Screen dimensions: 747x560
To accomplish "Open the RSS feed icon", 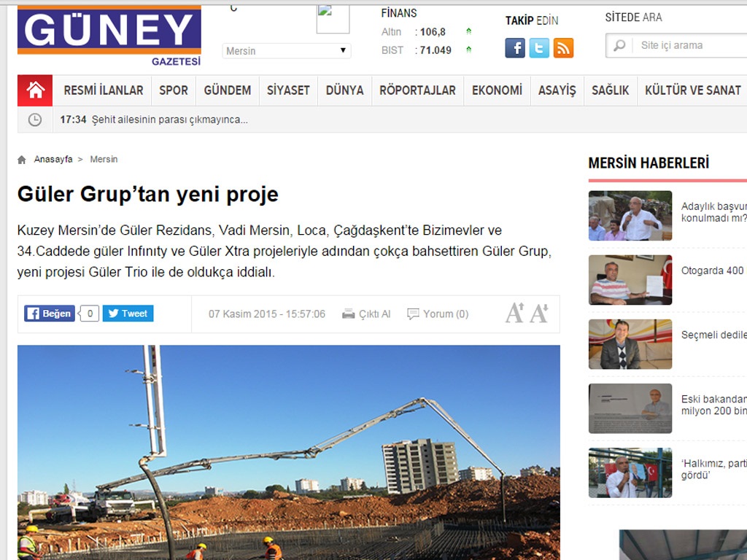I will pos(563,48).
